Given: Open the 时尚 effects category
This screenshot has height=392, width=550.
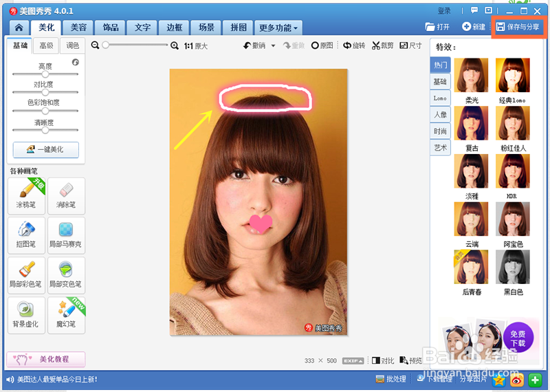Looking at the screenshot, I should [x=440, y=131].
